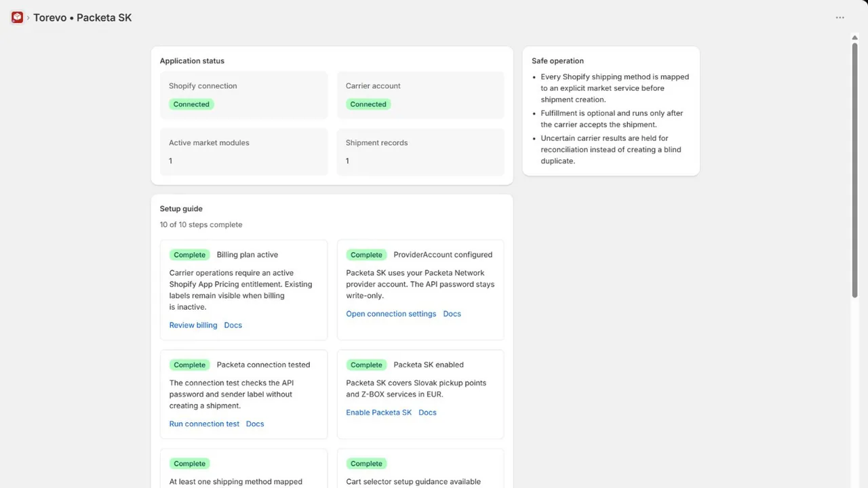Click the Carrier account label
This screenshot has height=488, width=868.
373,86
